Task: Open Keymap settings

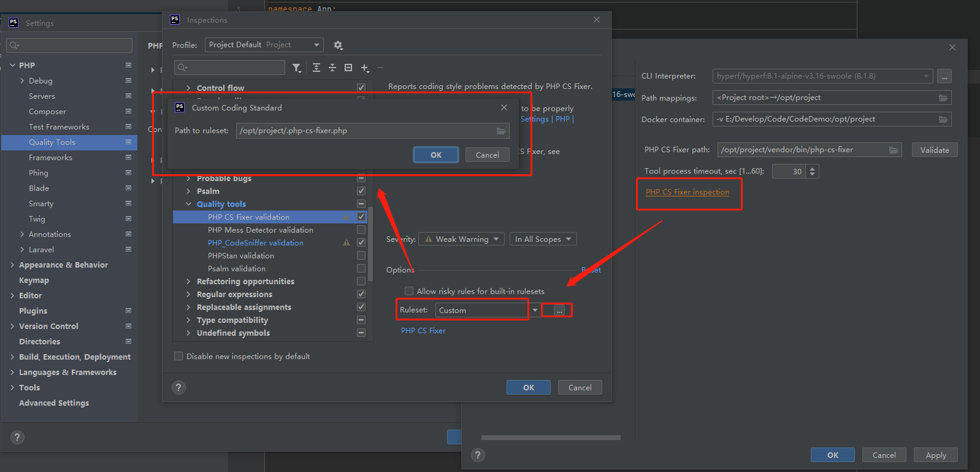Action: pyautogui.click(x=34, y=280)
